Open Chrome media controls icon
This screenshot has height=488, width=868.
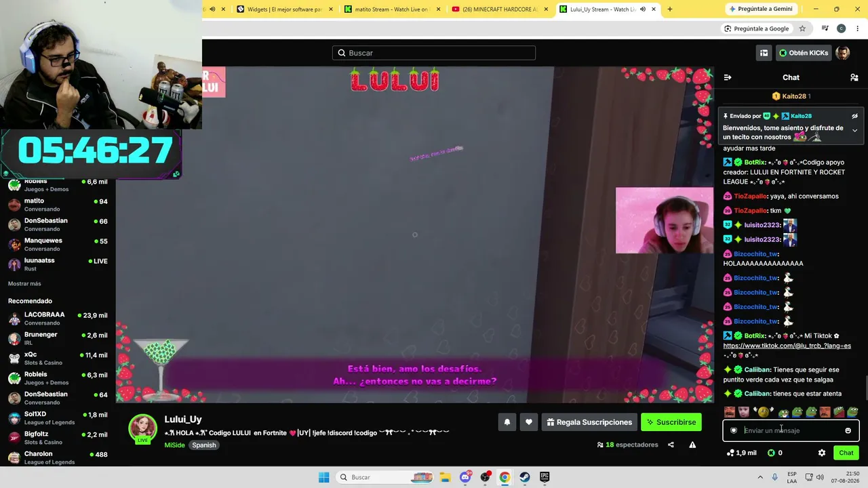tap(825, 28)
